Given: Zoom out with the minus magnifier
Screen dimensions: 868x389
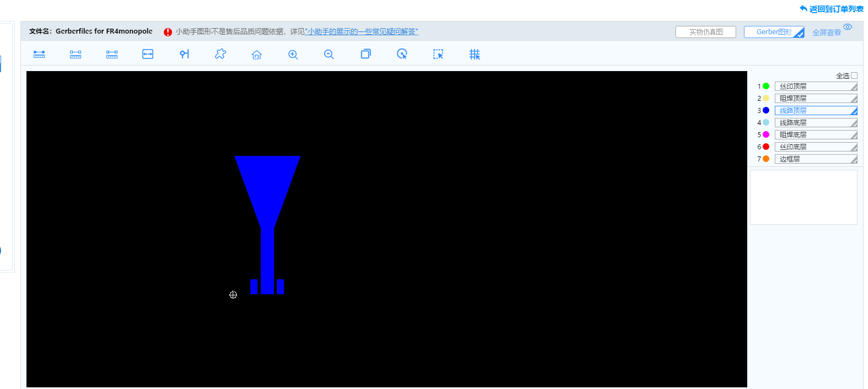Looking at the screenshot, I should 329,55.
